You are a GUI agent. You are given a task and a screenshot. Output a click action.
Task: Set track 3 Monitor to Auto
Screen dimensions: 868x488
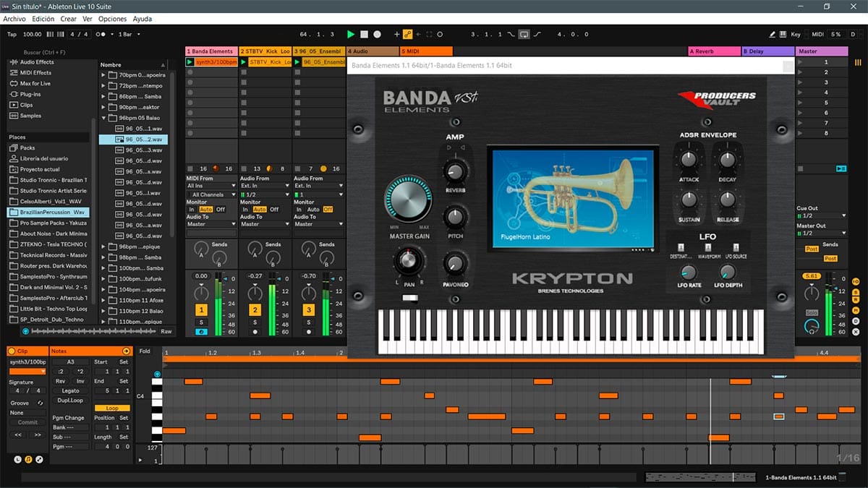(x=313, y=210)
